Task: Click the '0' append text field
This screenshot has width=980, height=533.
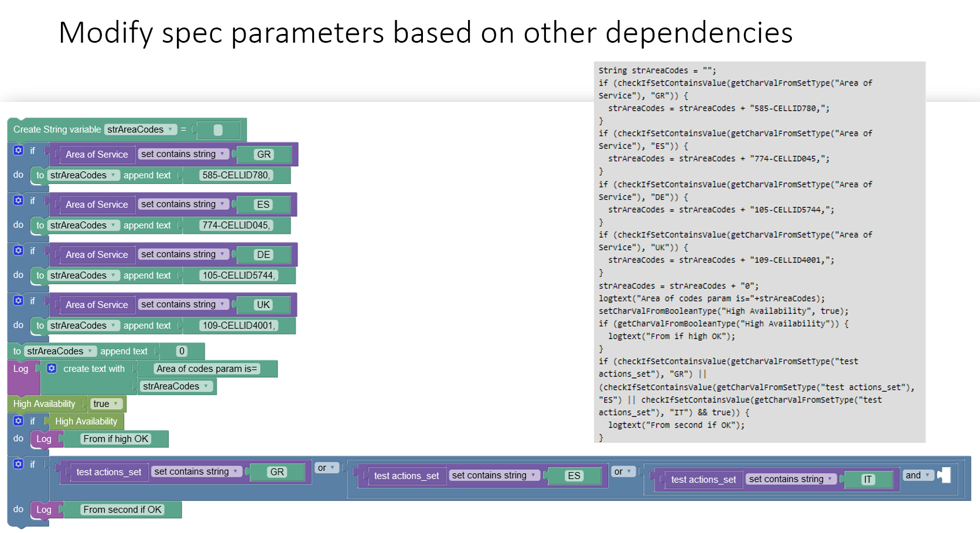Action: [x=182, y=351]
